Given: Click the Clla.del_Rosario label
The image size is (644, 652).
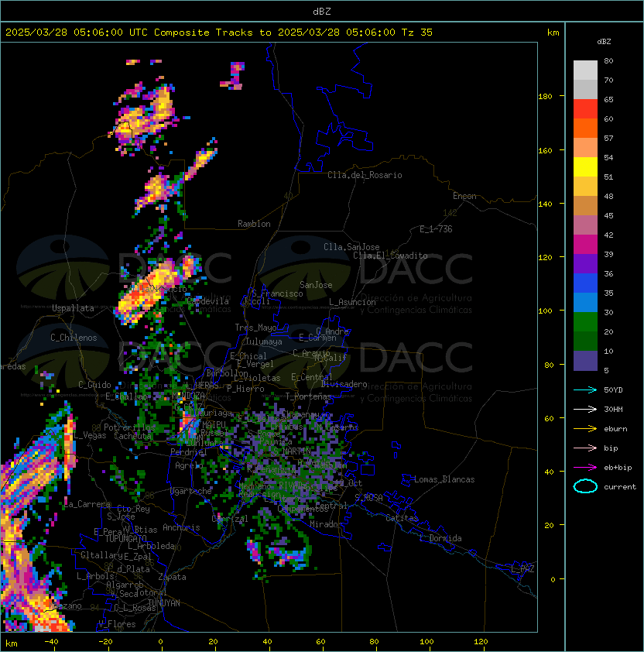Looking at the screenshot, I should (365, 175).
